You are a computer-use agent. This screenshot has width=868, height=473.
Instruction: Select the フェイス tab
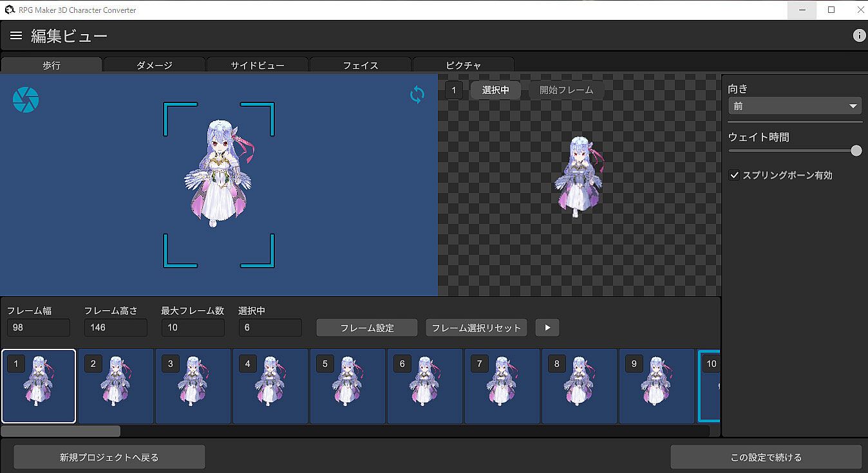tap(361, 65)
